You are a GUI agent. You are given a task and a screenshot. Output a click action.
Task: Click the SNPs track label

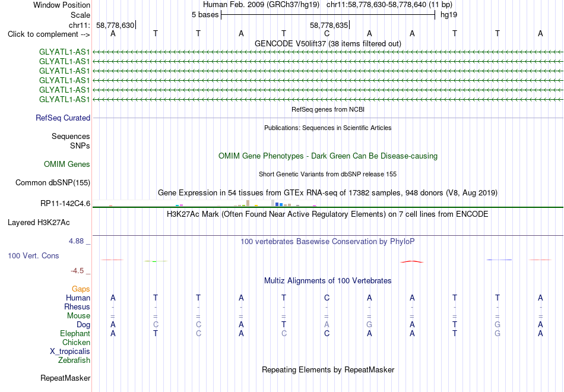(x=80, y=146)
